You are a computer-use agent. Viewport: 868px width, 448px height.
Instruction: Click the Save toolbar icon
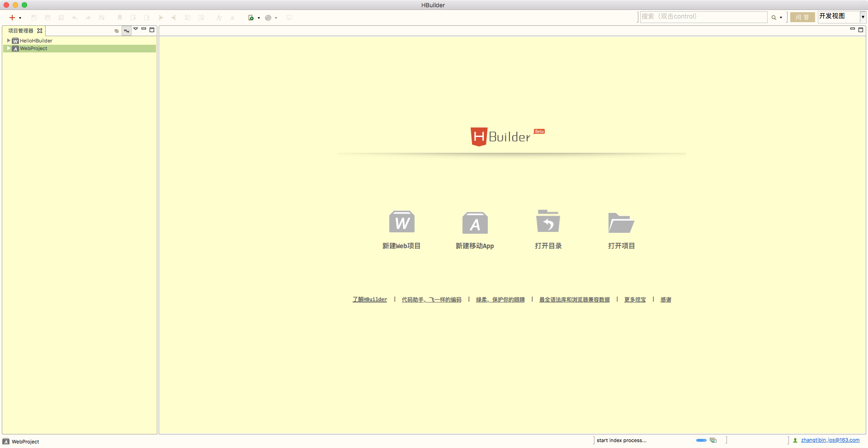point(34,18)
